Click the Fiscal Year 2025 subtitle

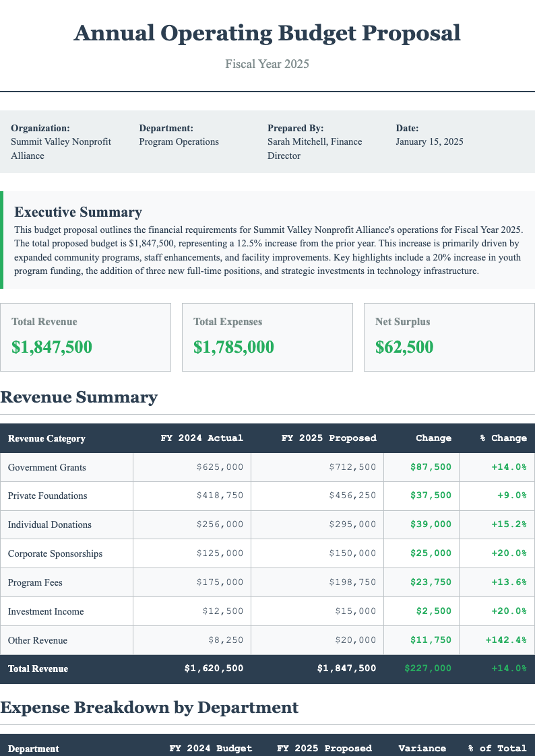click(x=267, y=65)
